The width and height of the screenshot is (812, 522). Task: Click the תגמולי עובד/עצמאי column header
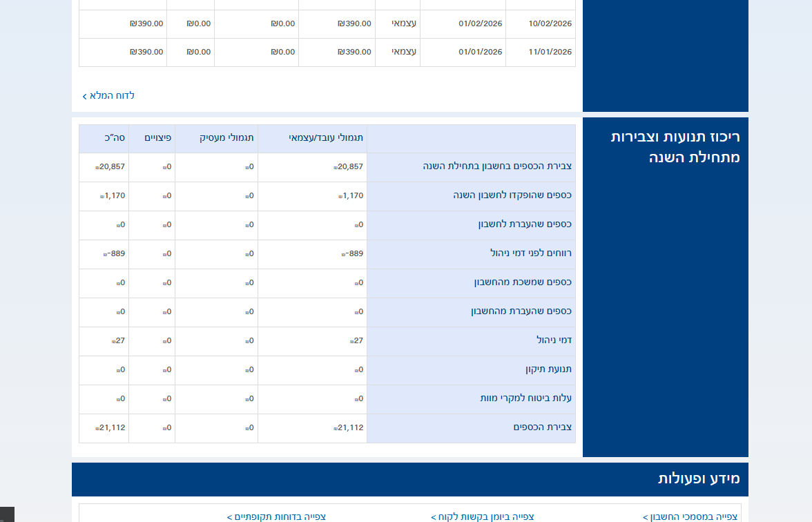326,138
